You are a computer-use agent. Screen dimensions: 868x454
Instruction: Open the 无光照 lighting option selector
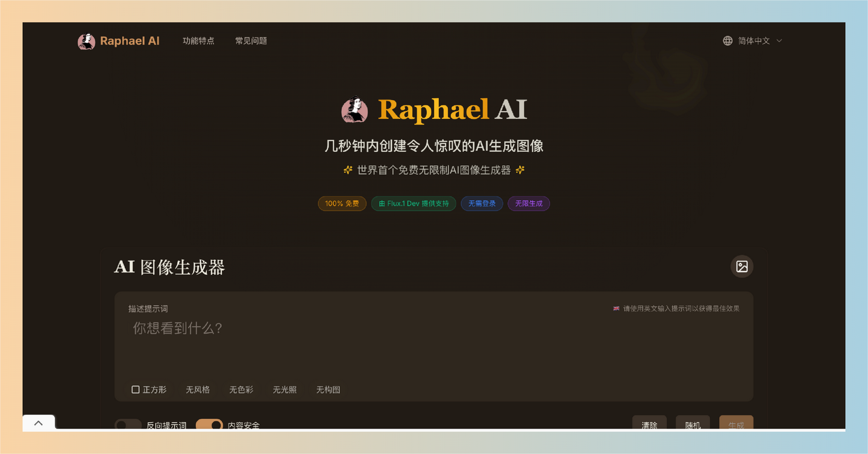pos(285,389)
